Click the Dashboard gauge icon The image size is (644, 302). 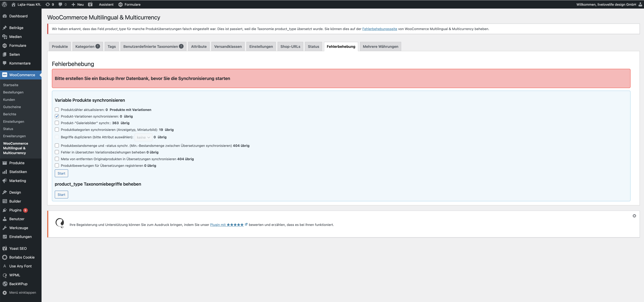point(5,16)
